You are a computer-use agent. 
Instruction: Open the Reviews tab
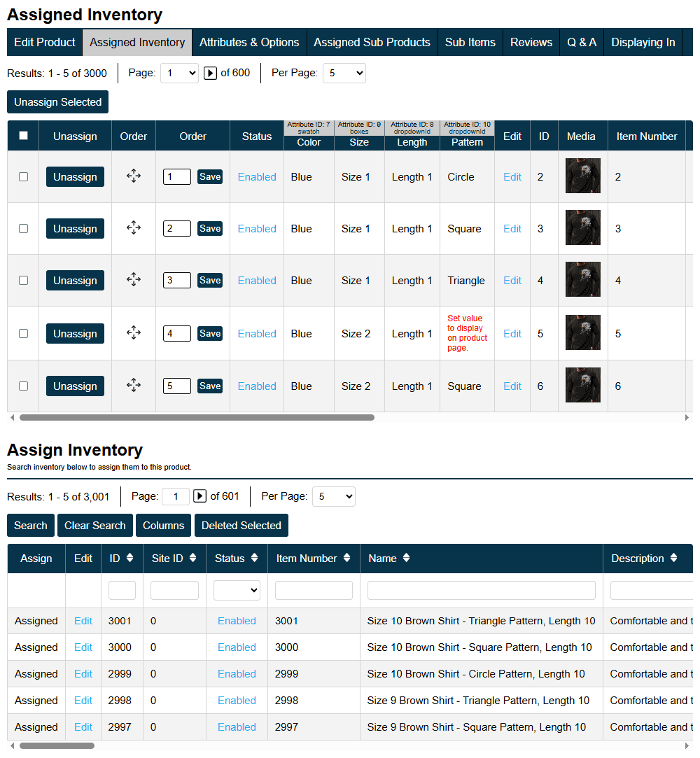point(531,42)
